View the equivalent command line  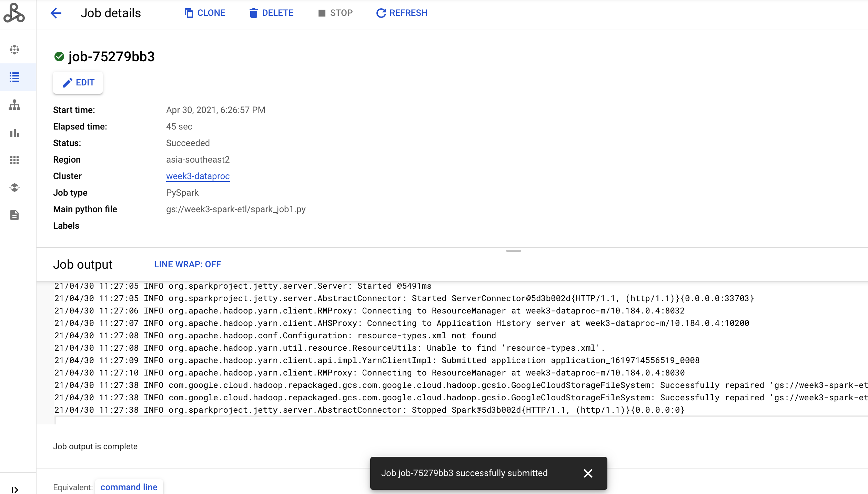128,487
